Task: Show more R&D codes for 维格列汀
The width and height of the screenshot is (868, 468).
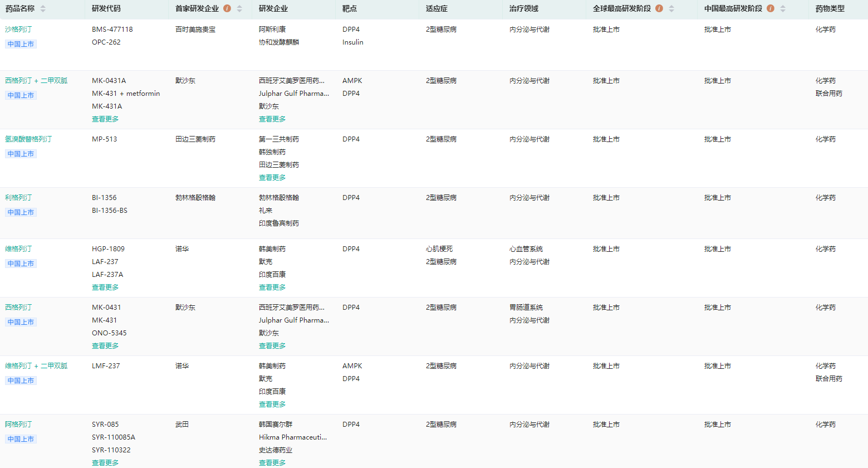Action: point(105,287)
